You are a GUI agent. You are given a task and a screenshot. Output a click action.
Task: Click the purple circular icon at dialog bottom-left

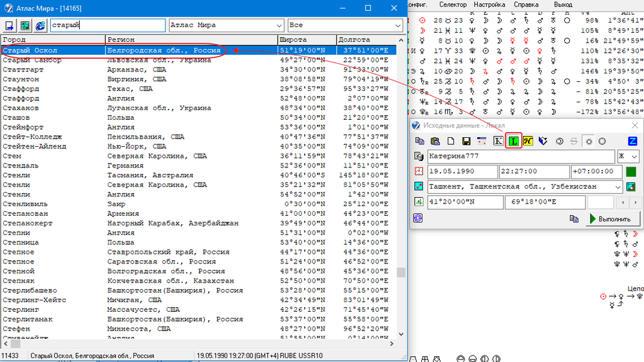[418, 218]
